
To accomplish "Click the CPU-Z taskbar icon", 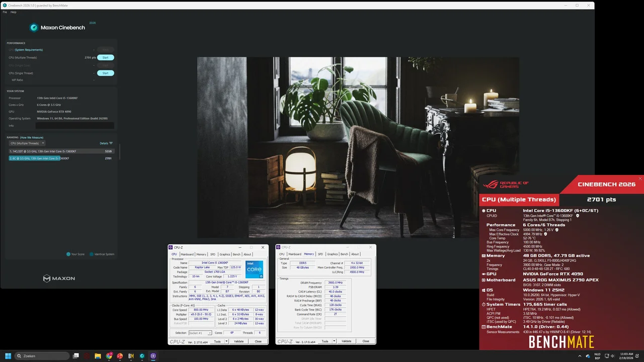I will click(153, 356).
